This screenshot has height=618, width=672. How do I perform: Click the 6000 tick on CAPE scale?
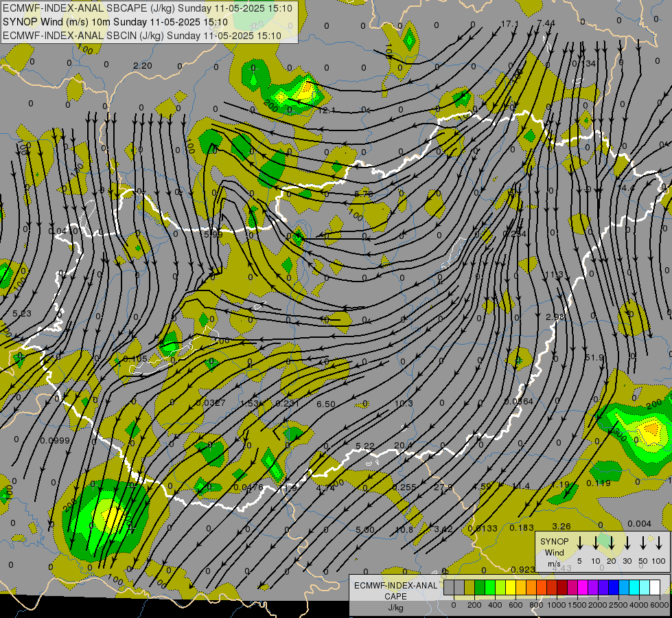(x=660, y=605)
